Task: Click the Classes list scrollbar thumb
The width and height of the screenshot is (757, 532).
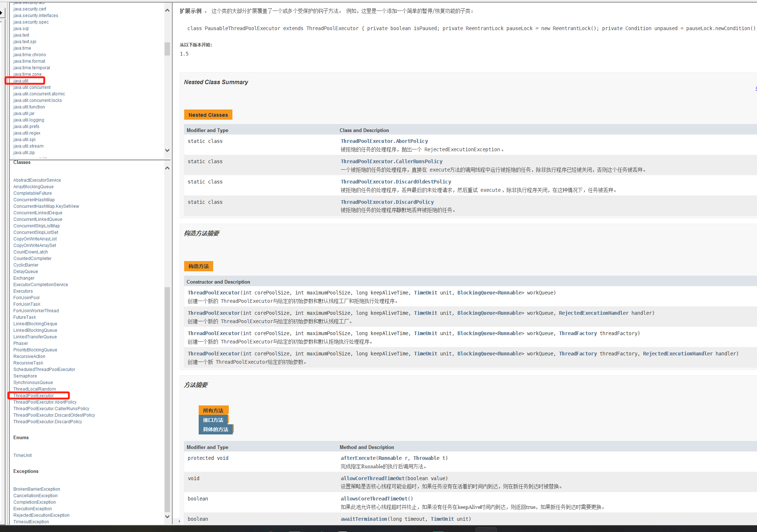Action: tap(167, 399)
